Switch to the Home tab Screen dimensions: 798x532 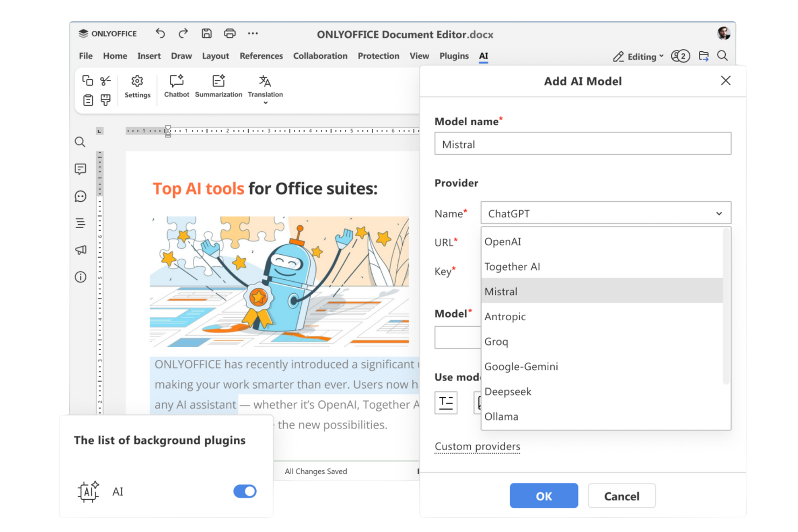click(x=115, y=56)
